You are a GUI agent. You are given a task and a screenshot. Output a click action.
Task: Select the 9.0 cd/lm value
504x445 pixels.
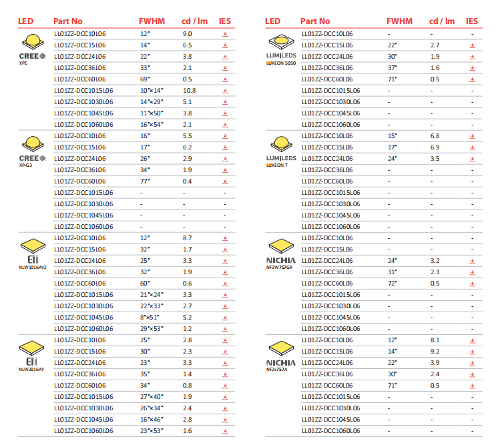188,34
